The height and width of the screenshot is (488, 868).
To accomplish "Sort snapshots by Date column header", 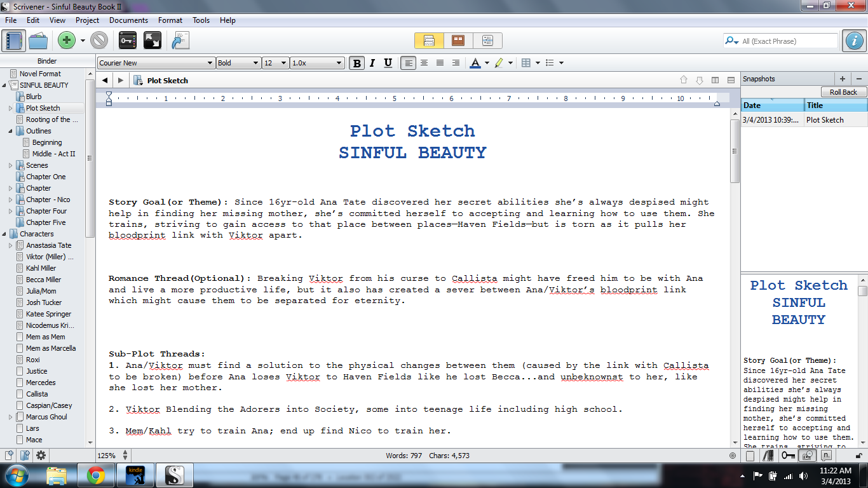I will (773, 105).
